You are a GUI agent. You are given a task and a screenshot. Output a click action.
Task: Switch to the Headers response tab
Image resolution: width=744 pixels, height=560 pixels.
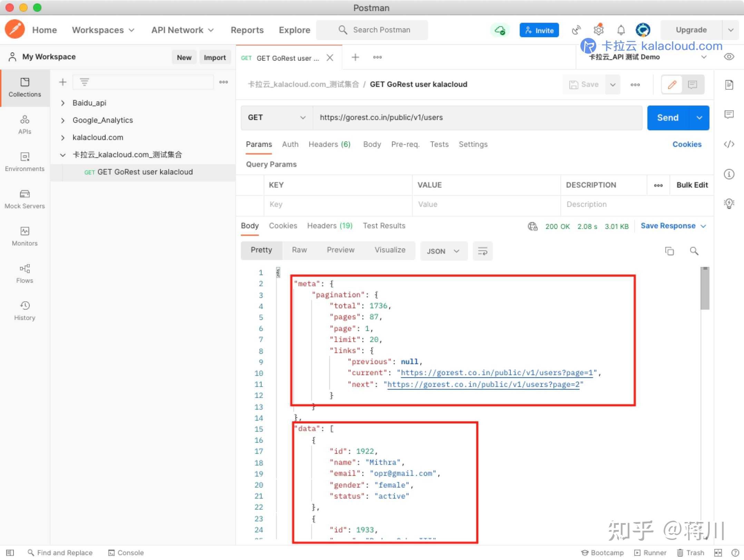[x=330, y=226]
